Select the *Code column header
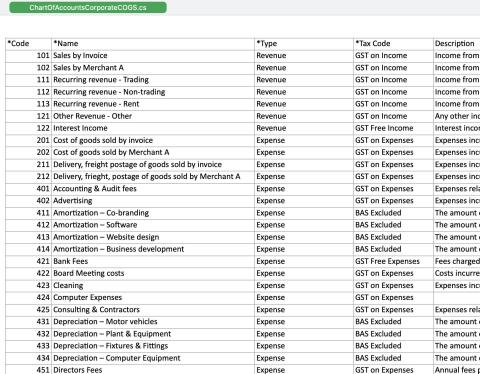Screen dimensions: 480x374 tap(29, 44)
